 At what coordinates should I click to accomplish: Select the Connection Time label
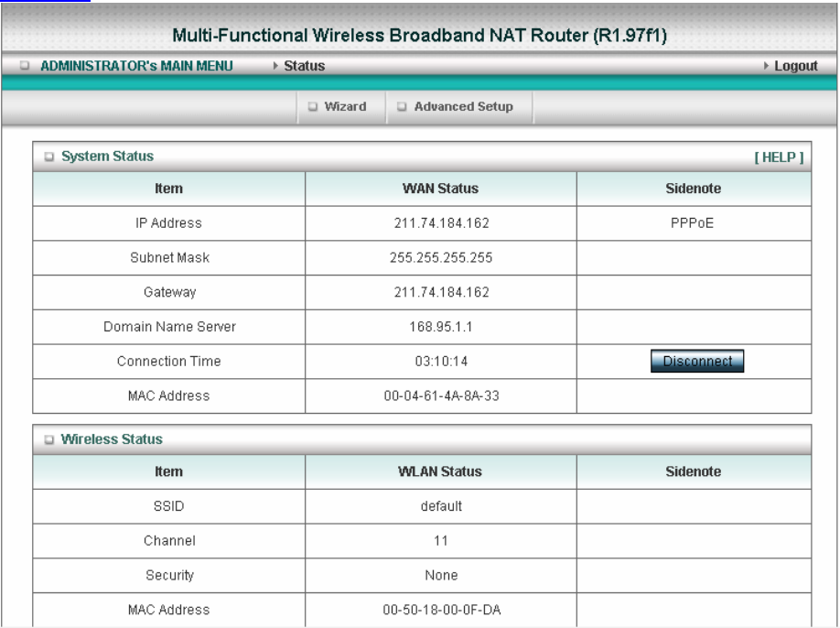[x=168, y=362]
